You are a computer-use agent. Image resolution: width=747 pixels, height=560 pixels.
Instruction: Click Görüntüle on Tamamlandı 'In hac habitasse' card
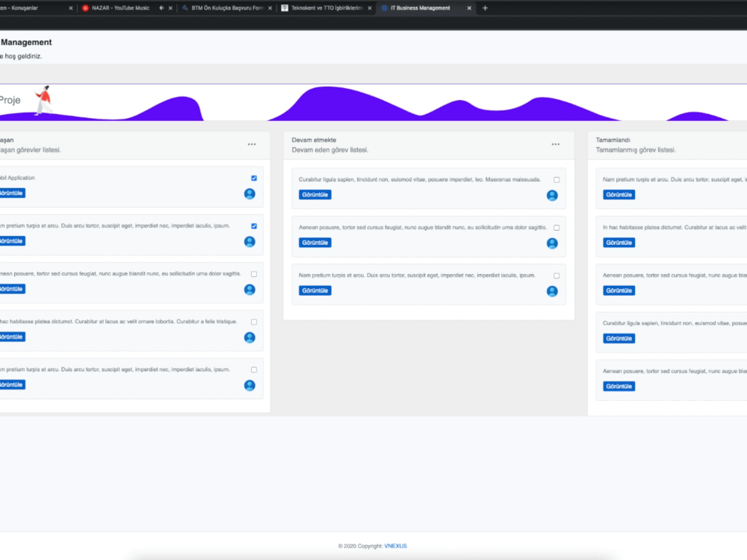click(619, 243)
